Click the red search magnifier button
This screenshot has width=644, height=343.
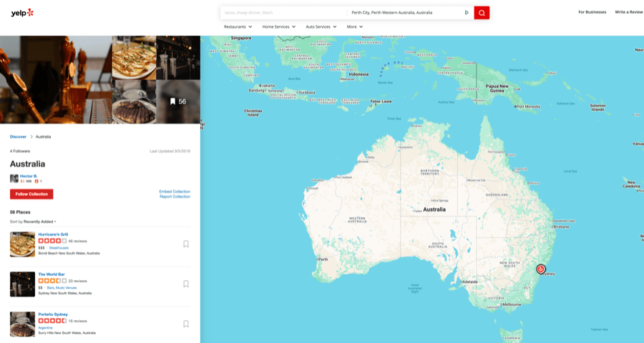pos(482,13)
